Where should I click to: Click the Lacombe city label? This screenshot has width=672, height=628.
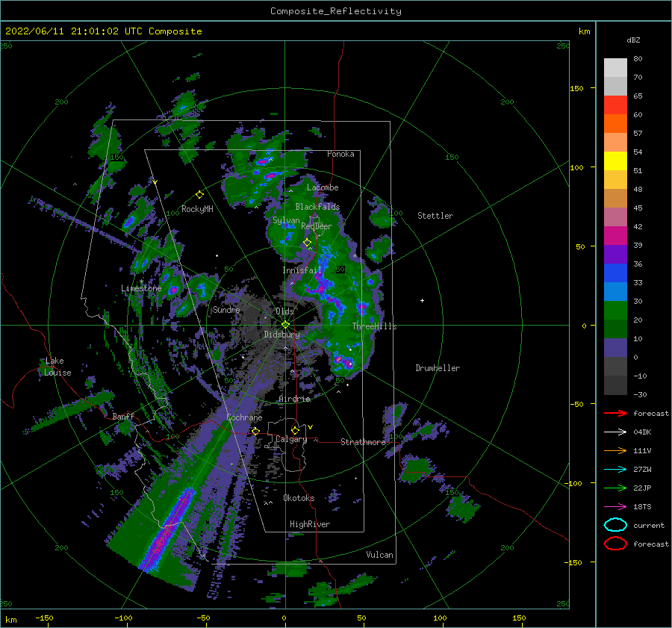(323, 187)
